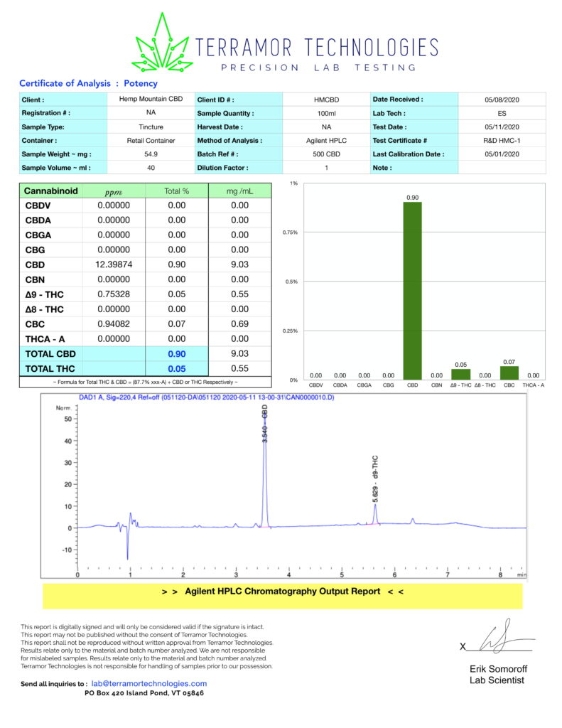This screenshot has height=728, width=562.
Task: Click the CBC bar in bar chart
Action: coord(509,373)
